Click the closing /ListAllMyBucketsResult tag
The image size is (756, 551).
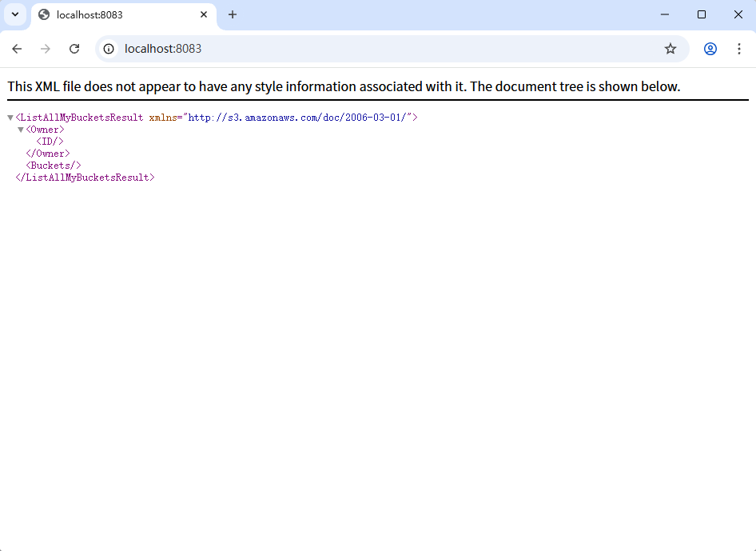point(85,178)
